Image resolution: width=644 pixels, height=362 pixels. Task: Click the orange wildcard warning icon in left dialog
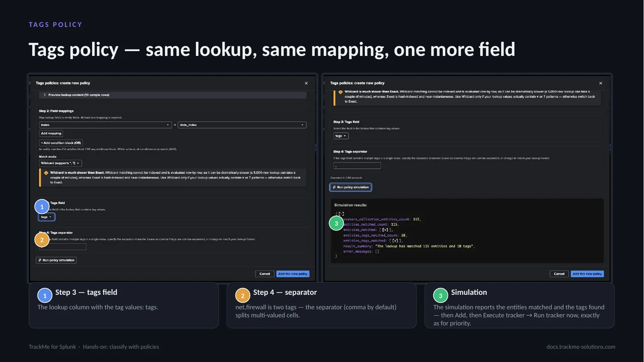(46, 173)
